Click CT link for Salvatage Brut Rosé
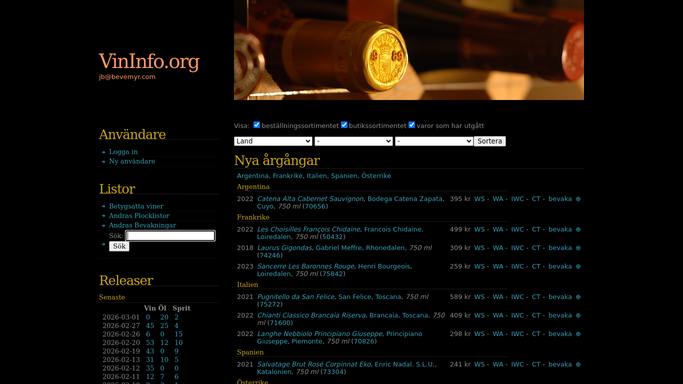The image size is (683, 384). (x=536, y=364)
